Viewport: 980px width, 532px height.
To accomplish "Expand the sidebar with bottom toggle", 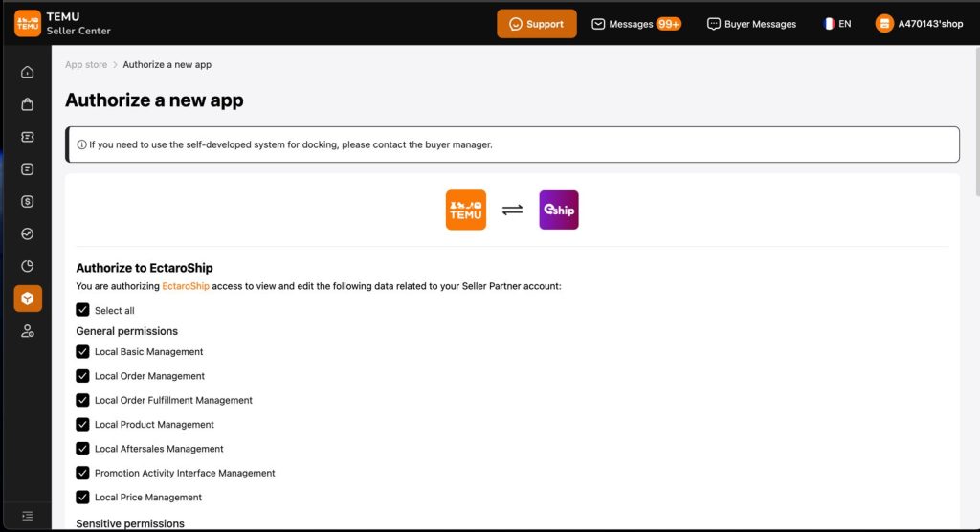I will tap(27, 516).
